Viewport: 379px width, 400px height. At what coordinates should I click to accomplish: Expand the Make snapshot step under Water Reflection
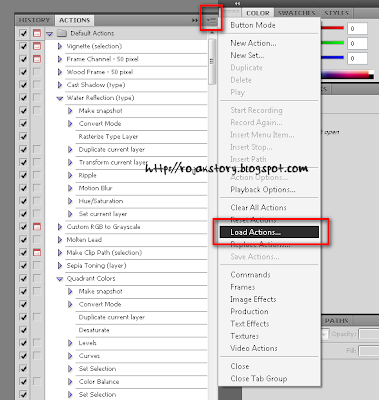(x=70, y=111)
